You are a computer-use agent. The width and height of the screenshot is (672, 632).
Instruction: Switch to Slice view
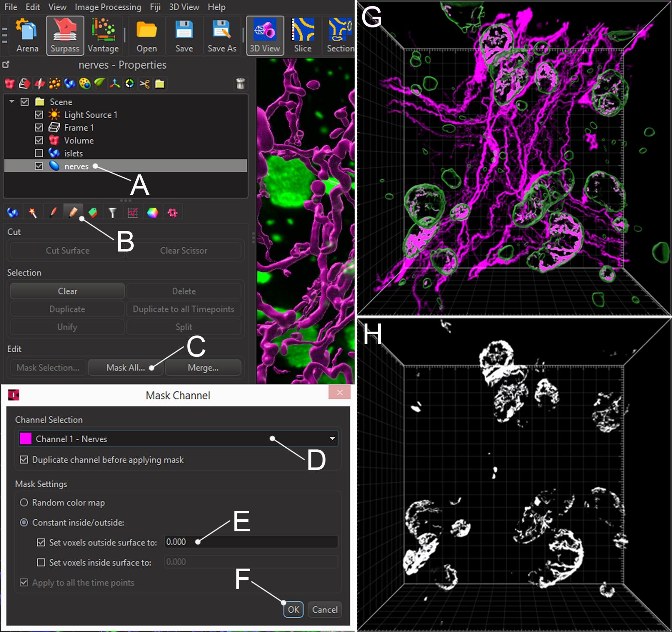(303, 36)
